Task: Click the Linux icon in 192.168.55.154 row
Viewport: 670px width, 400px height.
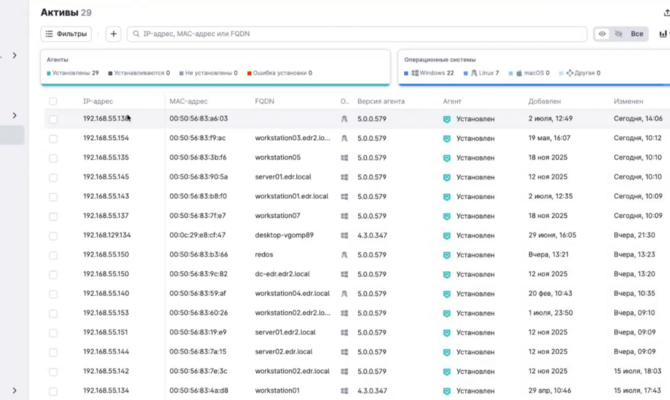Action: point(344,138)
